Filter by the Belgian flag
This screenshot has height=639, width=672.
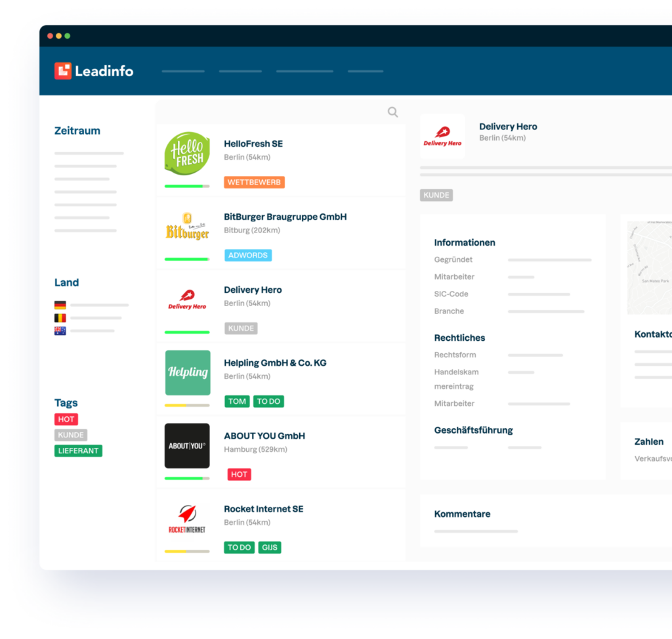pos(60,318)
